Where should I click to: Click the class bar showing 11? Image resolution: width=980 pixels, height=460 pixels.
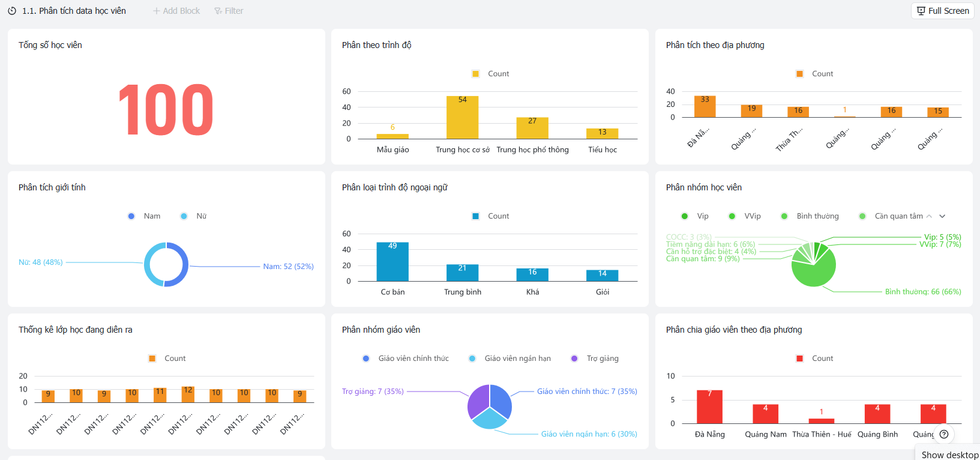[160, 395]
